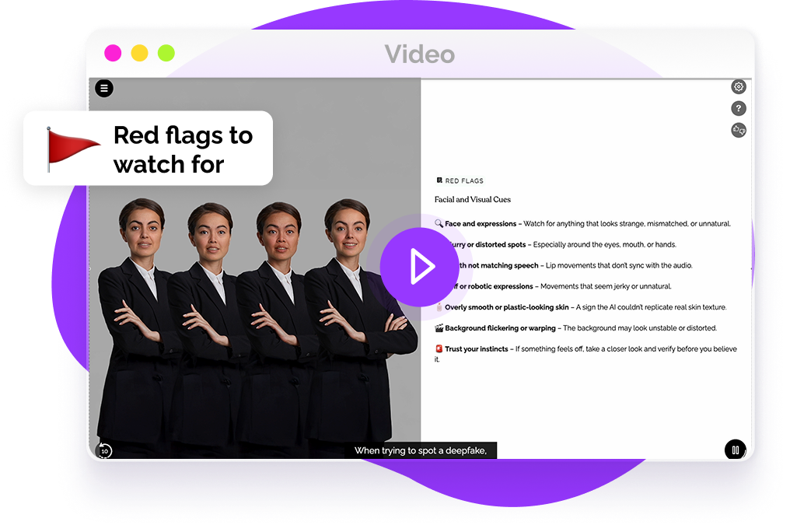This screenshot has width=790, height=532.
Task: Click 'Overly smooth or plastic-looking skin' text
Action: [506, 307]
